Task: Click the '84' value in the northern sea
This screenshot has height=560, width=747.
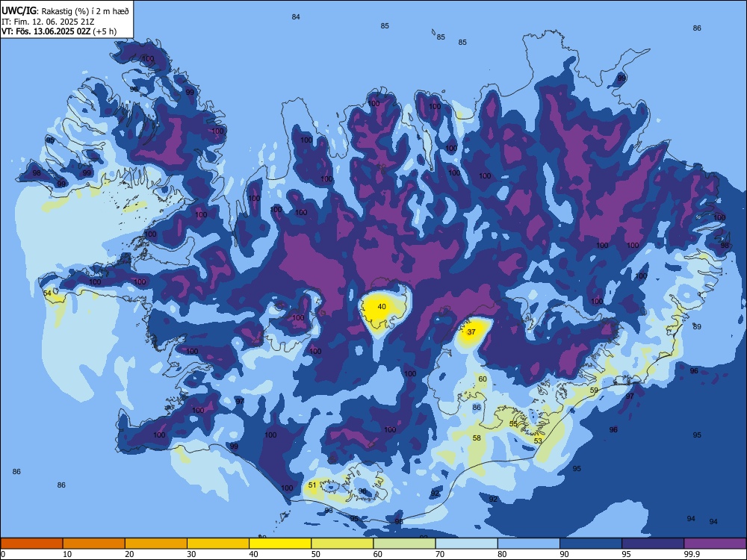Action: tap(296, 16)
